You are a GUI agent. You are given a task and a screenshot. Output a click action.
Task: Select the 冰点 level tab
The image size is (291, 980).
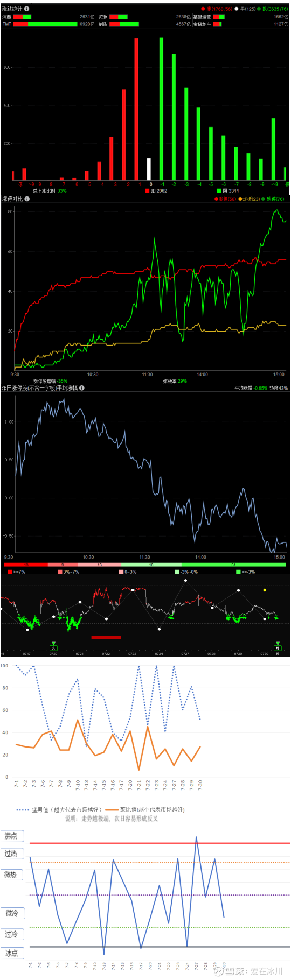[12, 953]
